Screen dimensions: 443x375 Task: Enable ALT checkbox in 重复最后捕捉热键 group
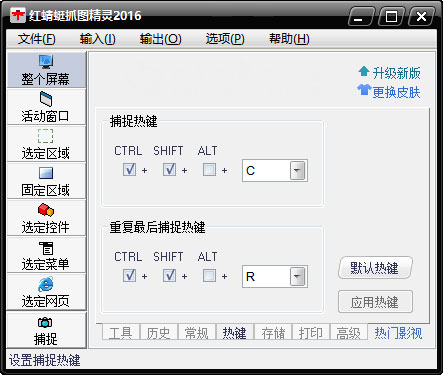[x=209, y=276]
